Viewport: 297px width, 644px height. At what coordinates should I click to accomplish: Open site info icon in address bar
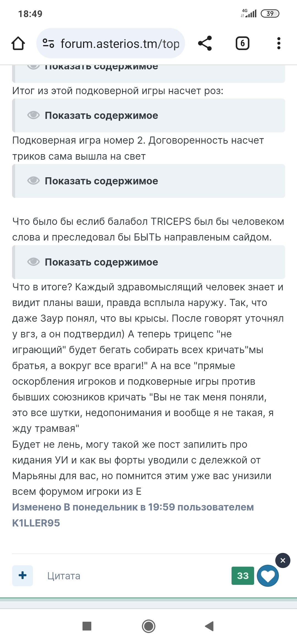pos(48,43)
